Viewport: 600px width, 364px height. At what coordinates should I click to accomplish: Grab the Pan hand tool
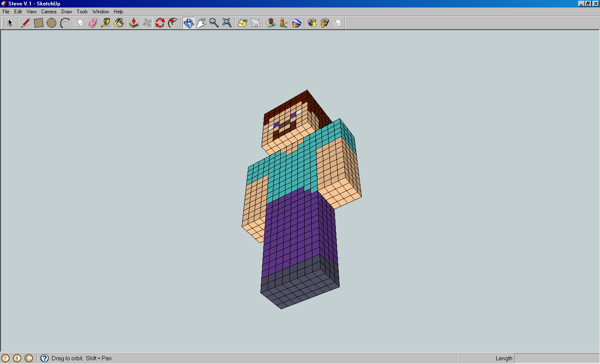201,23
